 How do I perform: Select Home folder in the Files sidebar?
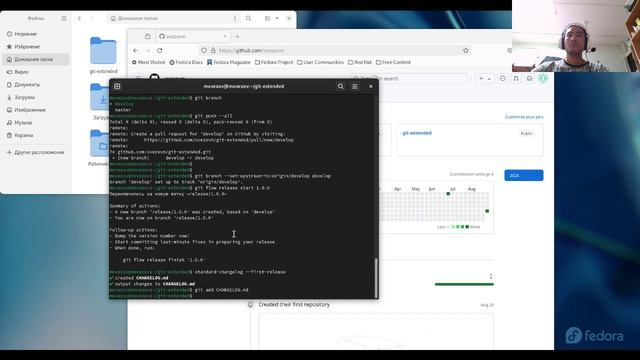click(x=36, y=59)
